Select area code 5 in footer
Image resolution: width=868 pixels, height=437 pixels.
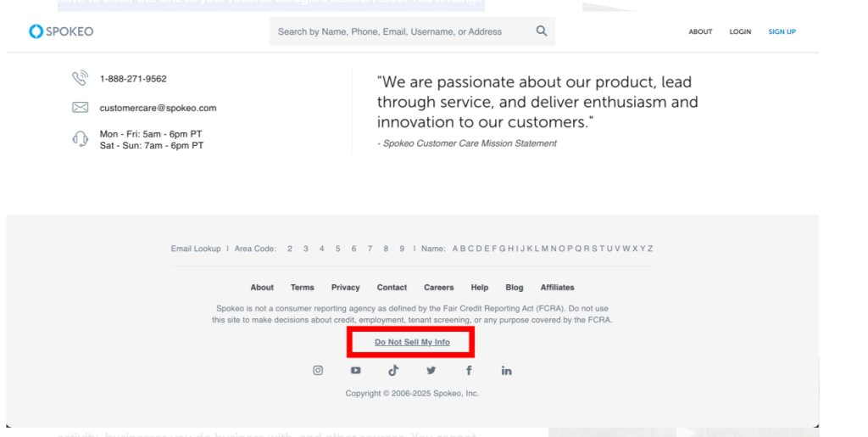coord(337,249)
